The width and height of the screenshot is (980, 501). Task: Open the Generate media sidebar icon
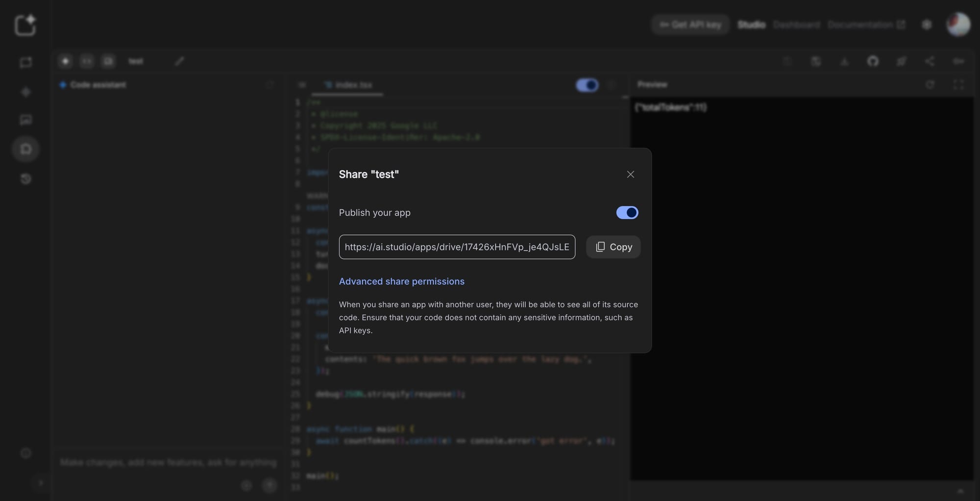(25, 120)
